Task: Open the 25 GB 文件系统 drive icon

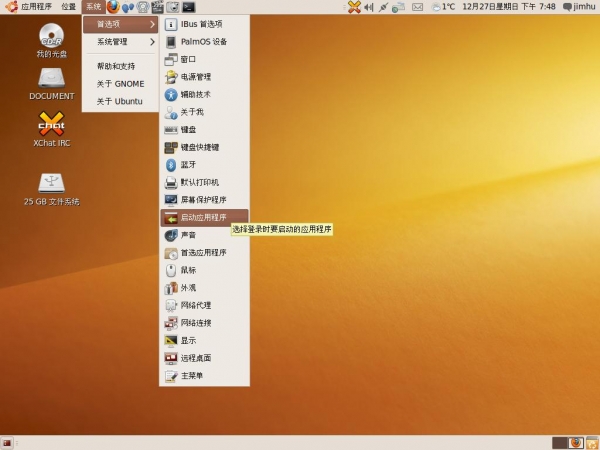Action: (x=52, y=189)
